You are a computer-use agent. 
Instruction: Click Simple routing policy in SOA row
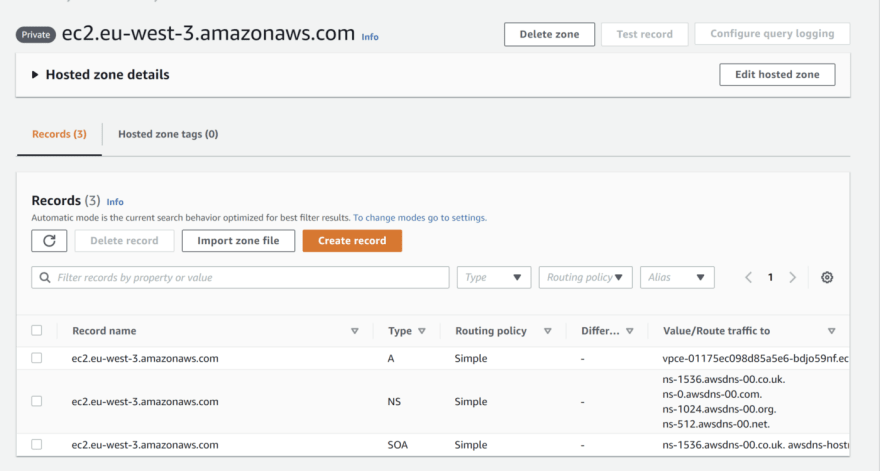point(471,445)
